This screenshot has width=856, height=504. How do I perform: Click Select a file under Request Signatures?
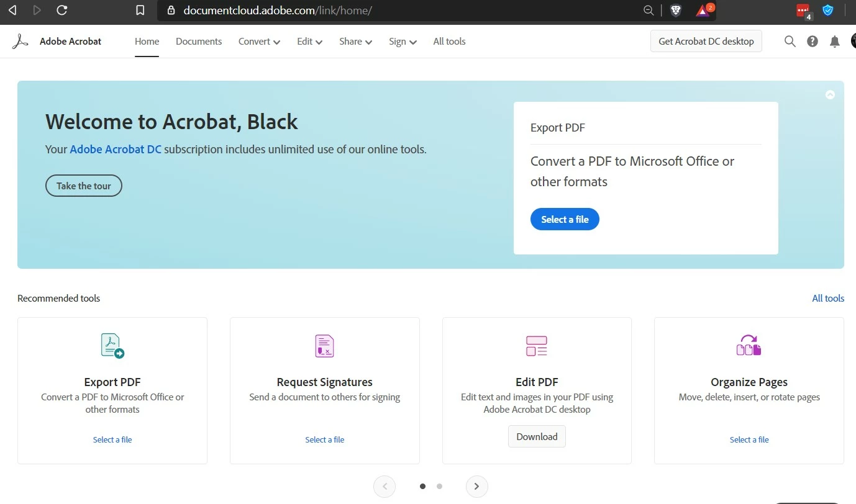pos(324,439)
